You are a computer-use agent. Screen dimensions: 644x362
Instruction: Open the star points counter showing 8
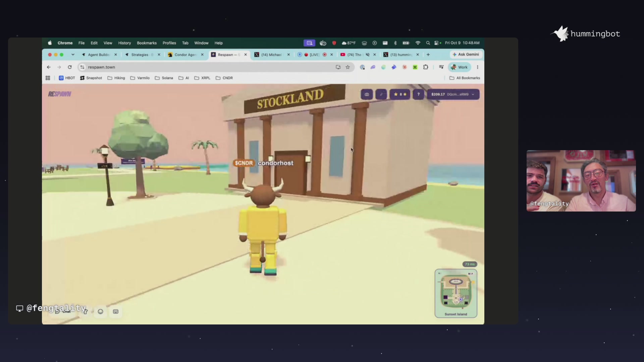pos(400,95)
